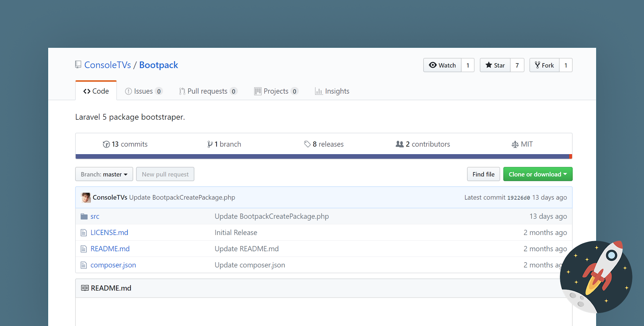
Task: Expand the Clone or download menu
Action: (538, 174)
